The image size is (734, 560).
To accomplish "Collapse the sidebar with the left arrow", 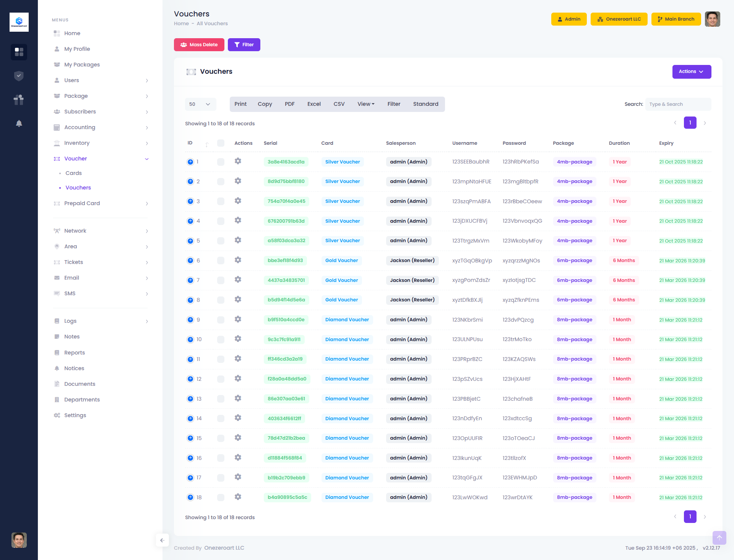I will [x=162, y=540].
